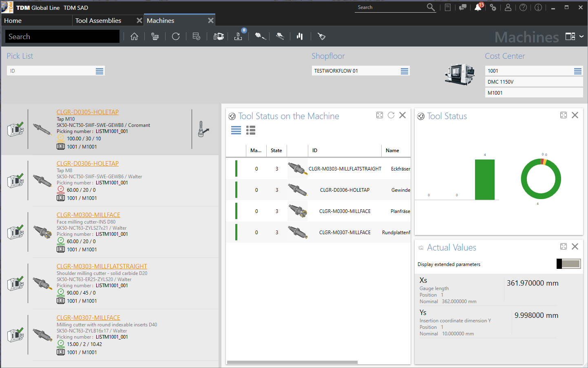This screenshot has width=588, height=368.
Task: Refresh the Tool Status on the Machine panel
Action: pyautogui.click(x=391, y=115)
